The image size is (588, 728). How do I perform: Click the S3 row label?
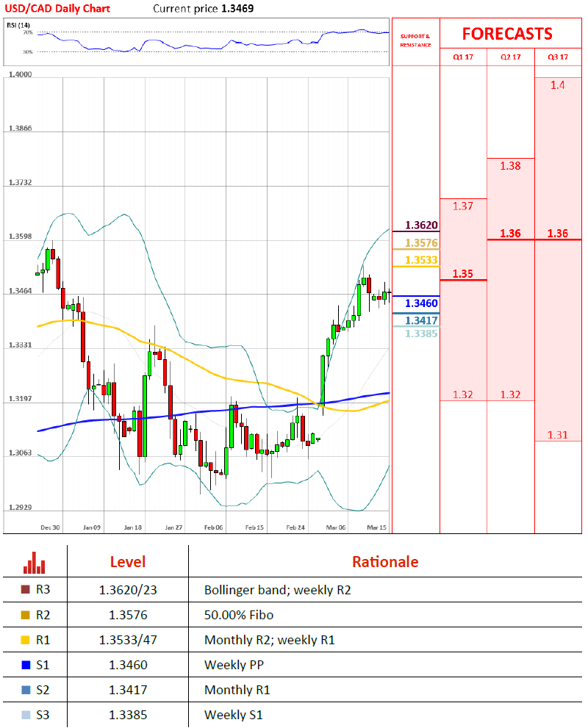click(x=43, y=716)
